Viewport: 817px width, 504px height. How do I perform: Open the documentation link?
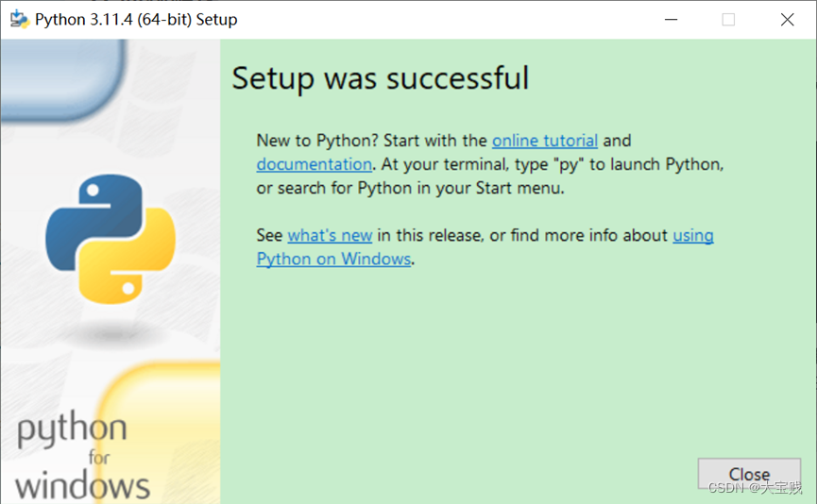click(x=315, y=164)
